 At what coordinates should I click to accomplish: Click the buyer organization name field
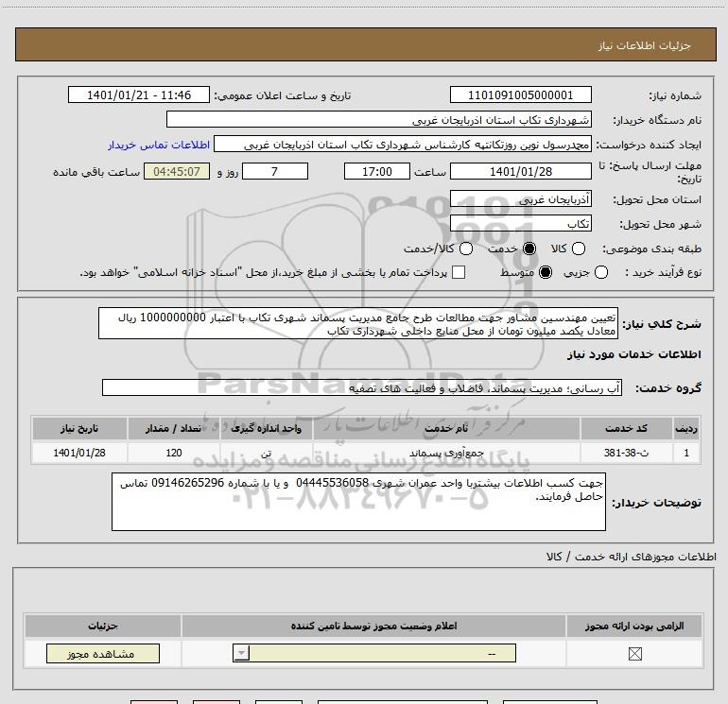point(379,119)
